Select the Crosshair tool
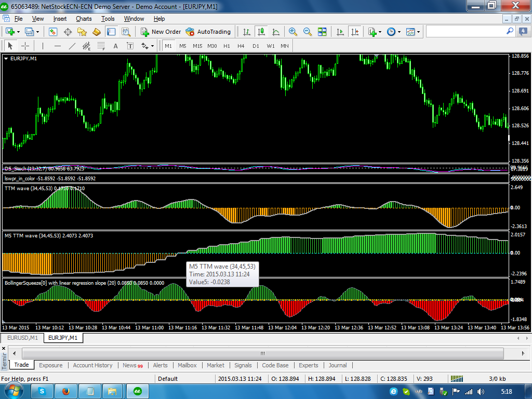 point(25,46)
